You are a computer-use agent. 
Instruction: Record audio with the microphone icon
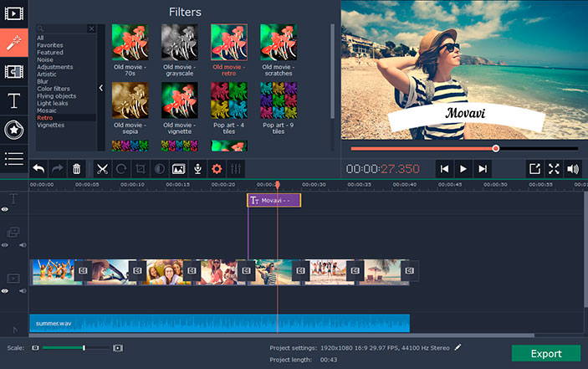pyautogui.click(x=197, y=168)
